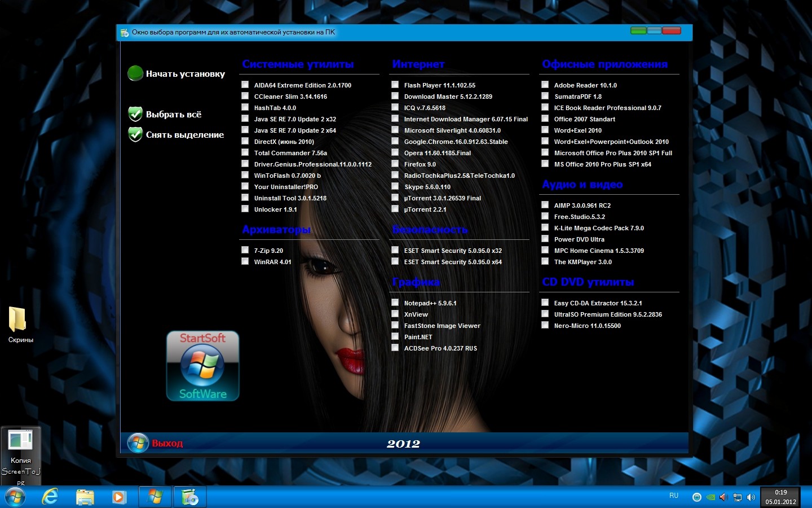Click the title bar installer icon

click(125, 33)
